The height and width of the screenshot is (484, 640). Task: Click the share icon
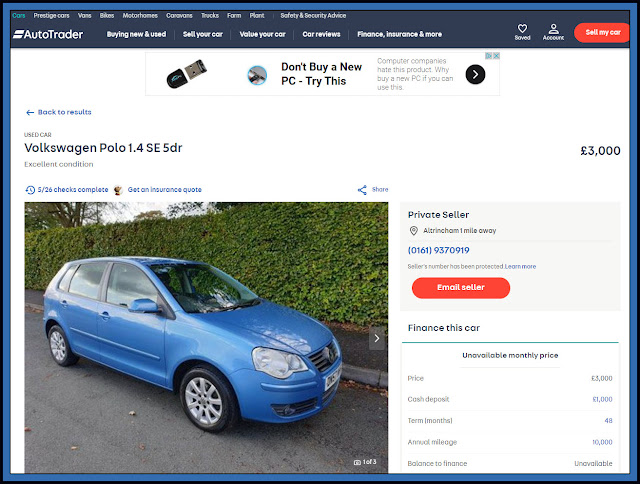click(x=362, y=190)
